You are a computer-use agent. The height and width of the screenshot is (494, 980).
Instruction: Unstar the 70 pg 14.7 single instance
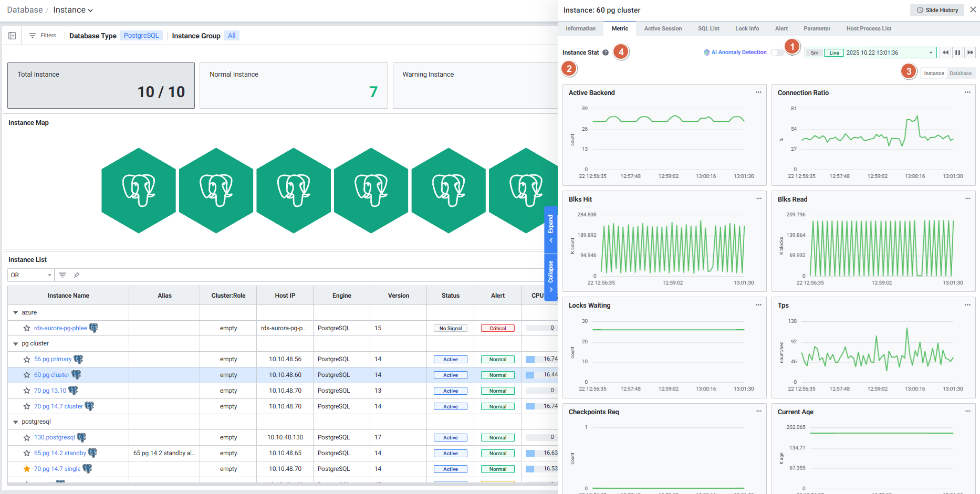coord(27,469)
